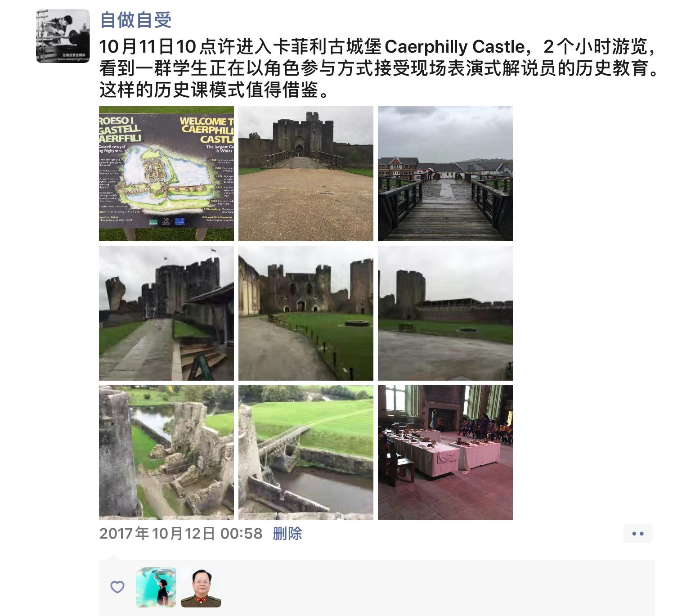View the single tower and wall photo
The width and height of the screenshot is (691, 616).
(x=445, y=313)
